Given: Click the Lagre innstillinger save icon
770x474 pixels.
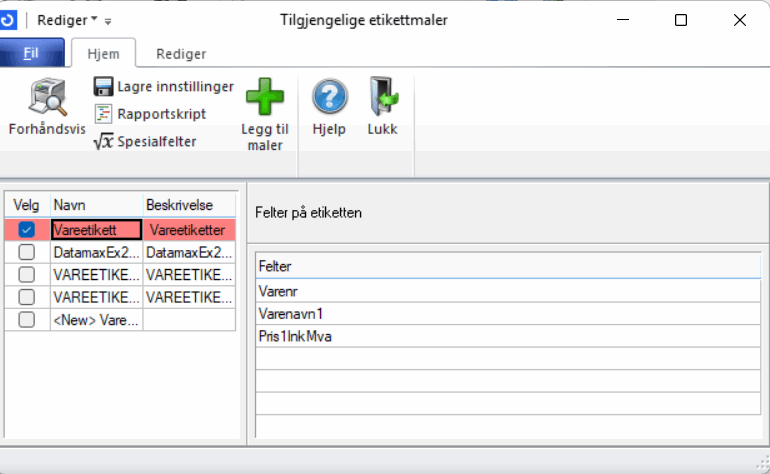Looking at the screenshot, I should click(x=104, y=87).
